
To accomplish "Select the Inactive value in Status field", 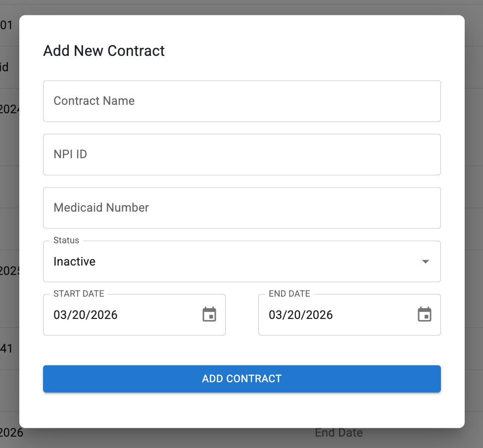I will pyautogui.click(x=75, y=262).
